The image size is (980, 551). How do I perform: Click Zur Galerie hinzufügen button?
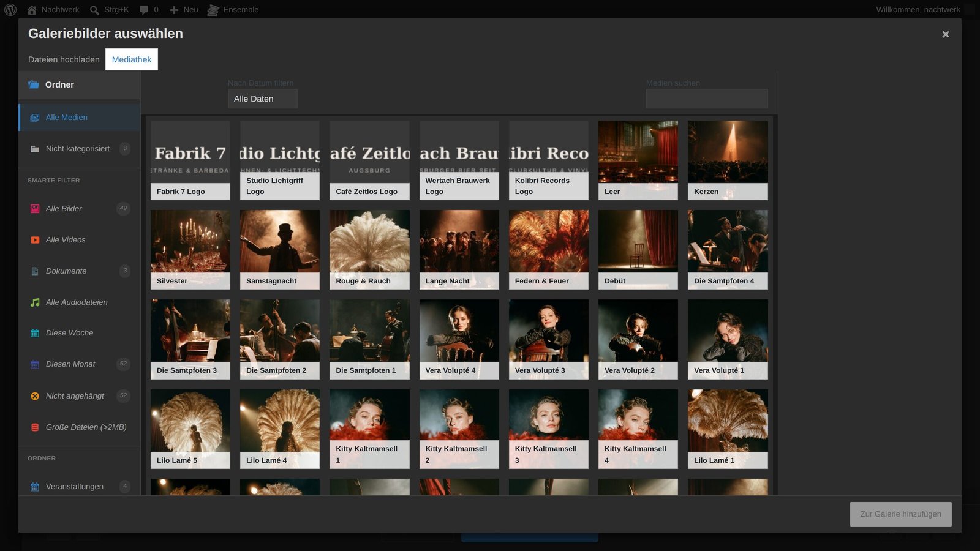coord(900,514)
